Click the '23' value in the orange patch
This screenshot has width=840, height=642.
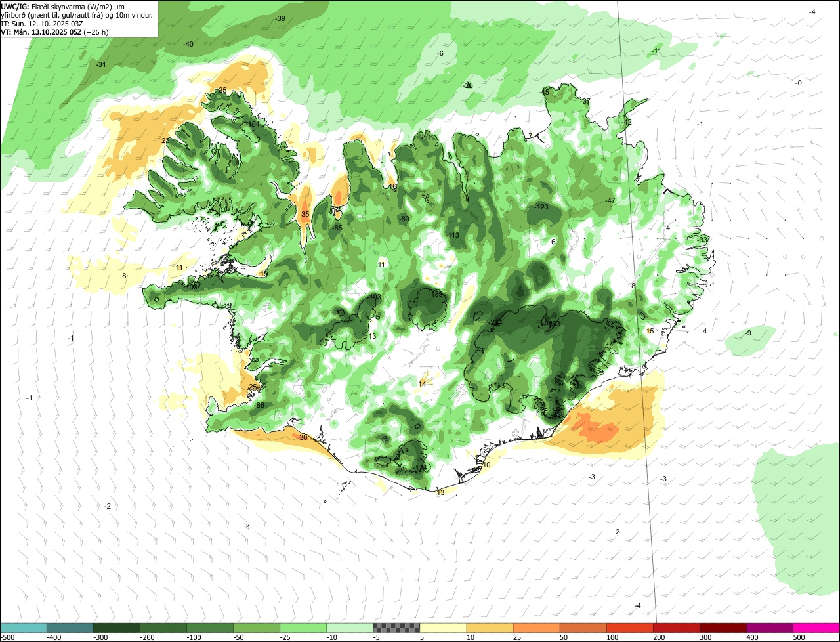(165, 140)
